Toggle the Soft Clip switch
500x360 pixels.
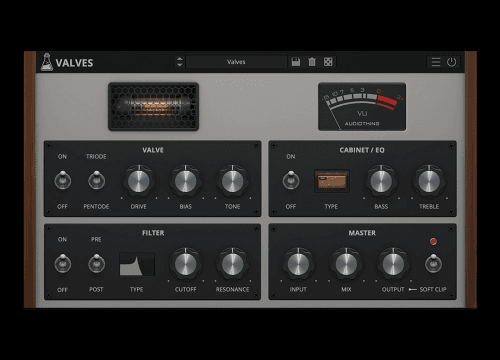point(433,263)
